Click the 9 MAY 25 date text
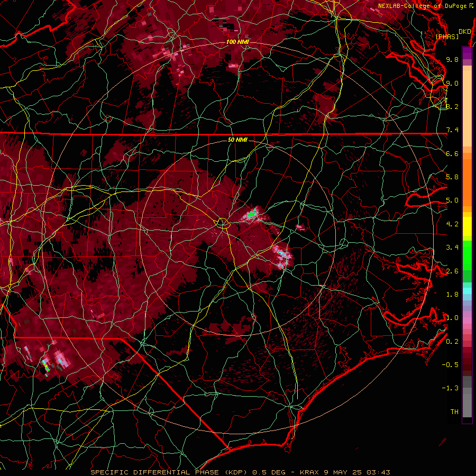The width and height of the screenshot is (476, 476). pos(343,472)
